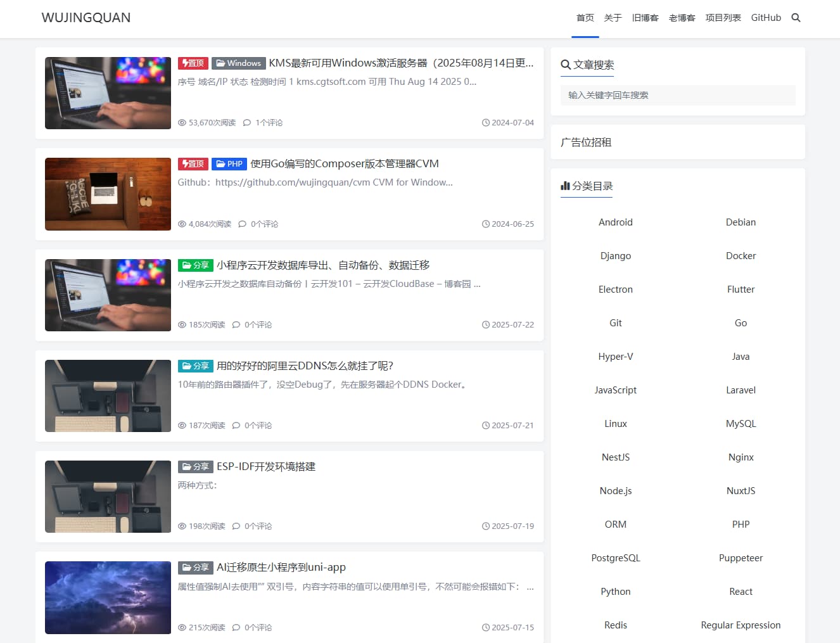Click the red 置顶 badge on KMS post
Viewport: 840px width, 643px height.
[x=193, y=63]
